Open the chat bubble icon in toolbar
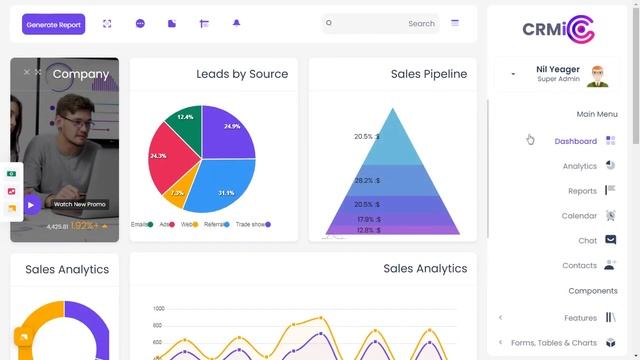Screen dimensions: 640x360 pyautogui.click(x=140, y=24)
